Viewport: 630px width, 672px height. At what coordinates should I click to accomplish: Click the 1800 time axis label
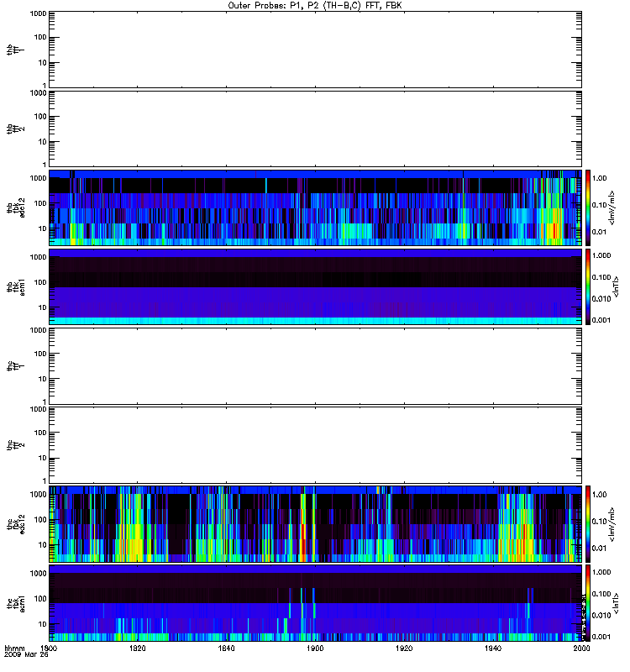(49, 648)
